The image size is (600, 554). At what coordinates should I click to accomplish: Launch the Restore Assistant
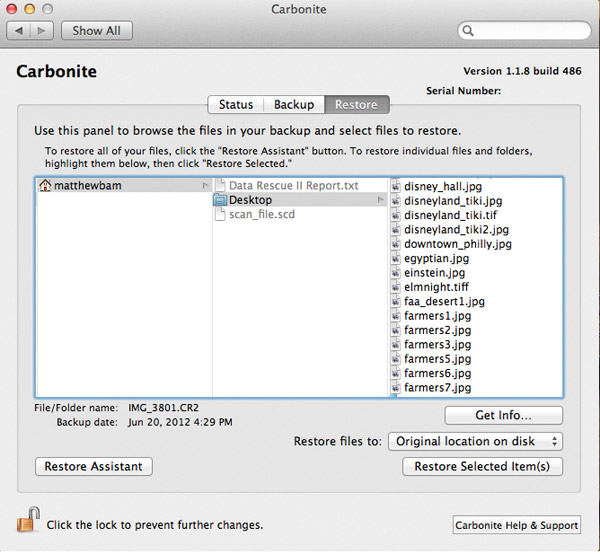94,466
